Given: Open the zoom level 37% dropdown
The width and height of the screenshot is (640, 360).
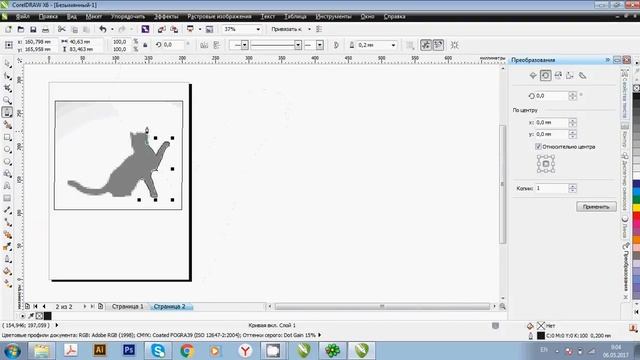Looking at the screenshot, I should coord(258,29).
